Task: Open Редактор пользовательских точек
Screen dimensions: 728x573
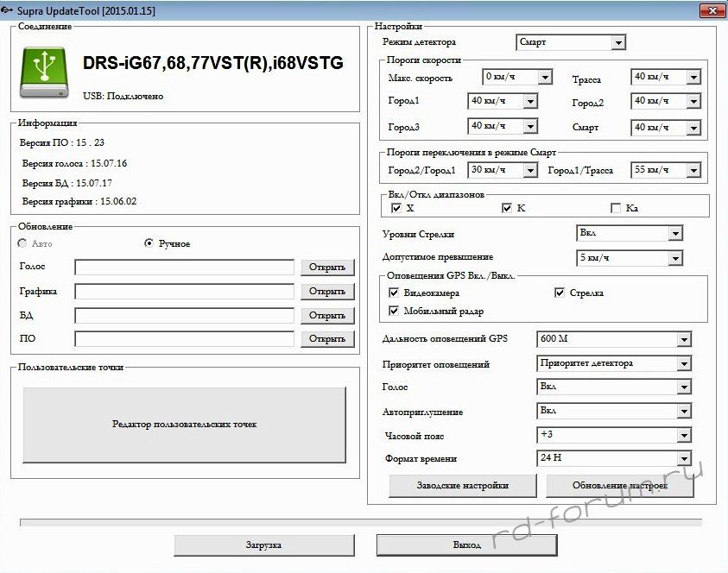Action: [x=184, y=425]
